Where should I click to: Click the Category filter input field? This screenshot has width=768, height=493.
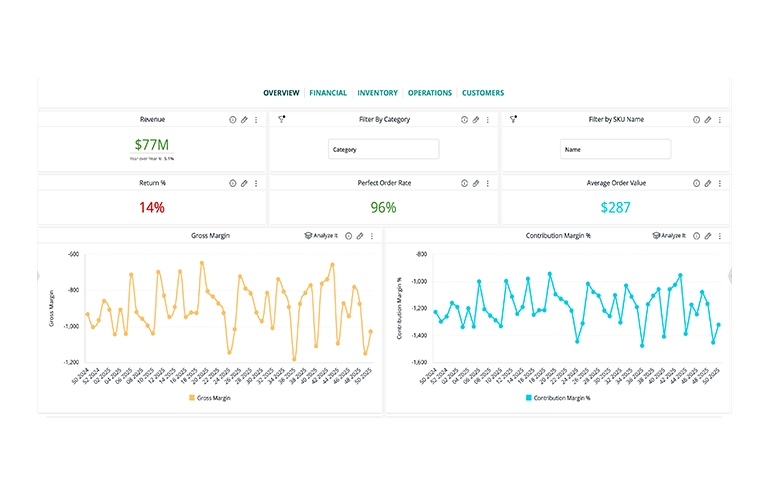[383, 149]
